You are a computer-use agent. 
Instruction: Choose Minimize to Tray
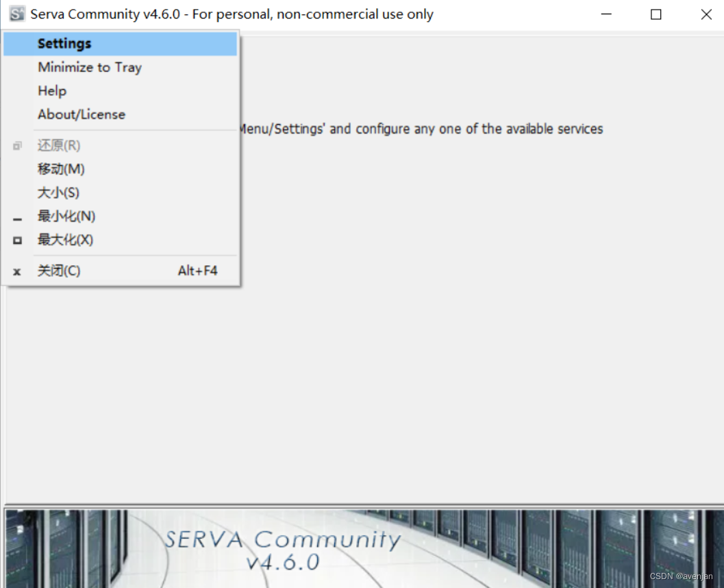[120, 67]
